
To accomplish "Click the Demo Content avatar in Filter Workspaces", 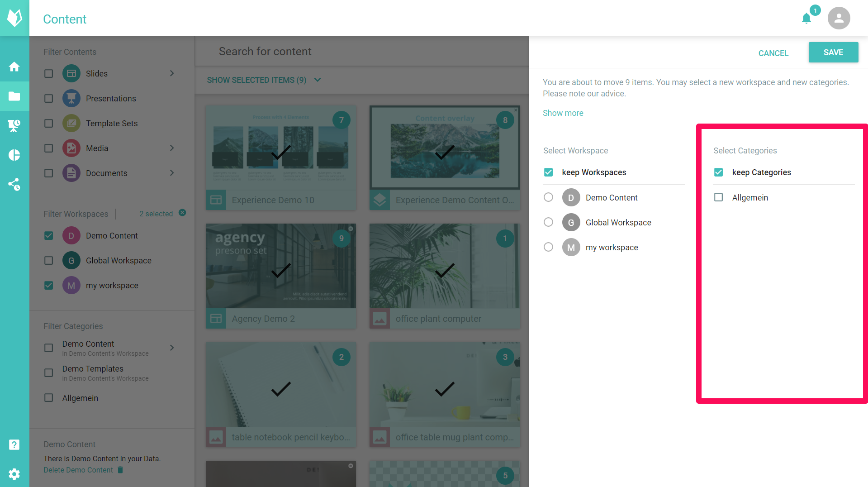I will tap(71, 235).
